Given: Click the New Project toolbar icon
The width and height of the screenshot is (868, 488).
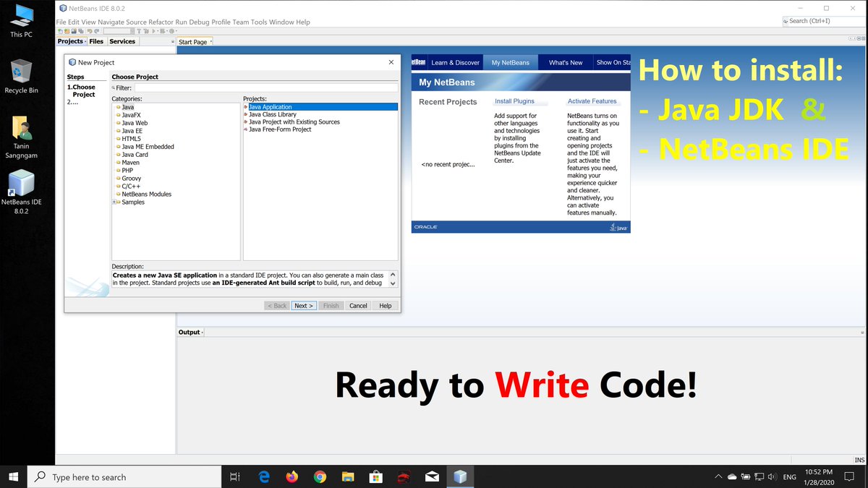Looking at the screenshot, I should [x=67, y=31].
